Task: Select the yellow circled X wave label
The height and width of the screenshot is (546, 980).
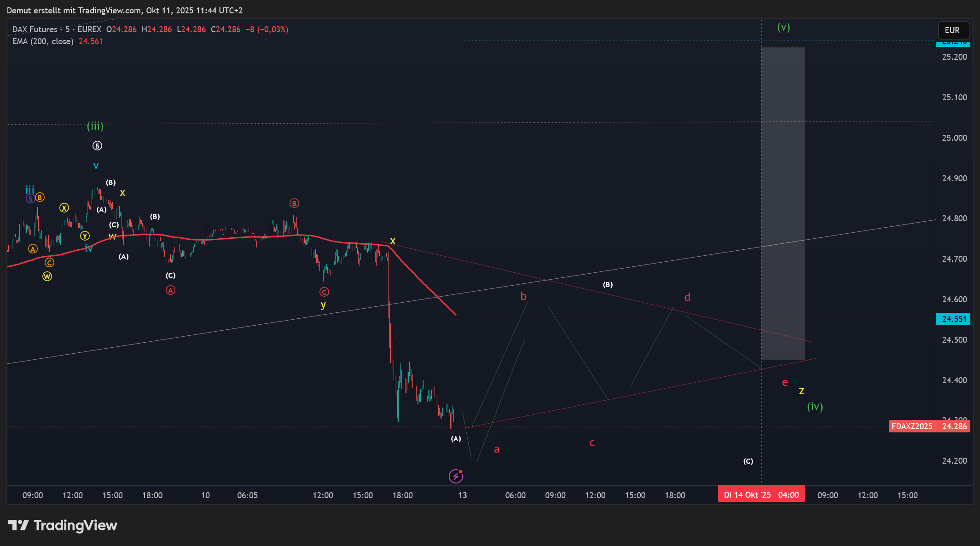Action: click(64, 208)
